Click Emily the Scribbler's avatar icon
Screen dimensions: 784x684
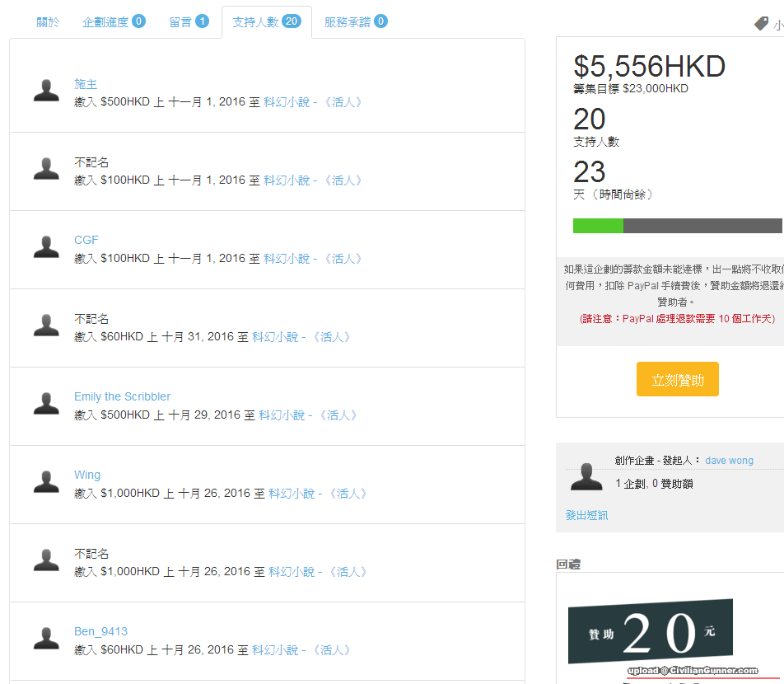click(46, 403)
